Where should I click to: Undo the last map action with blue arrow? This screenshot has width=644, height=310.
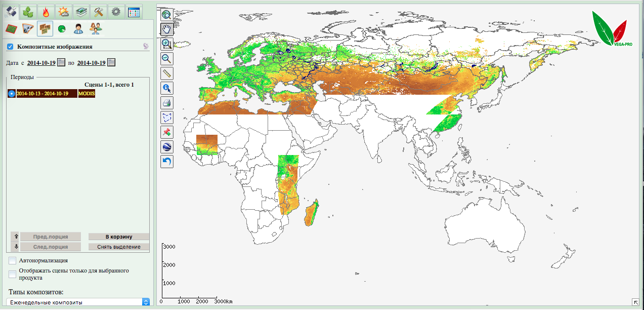(167, 162)
